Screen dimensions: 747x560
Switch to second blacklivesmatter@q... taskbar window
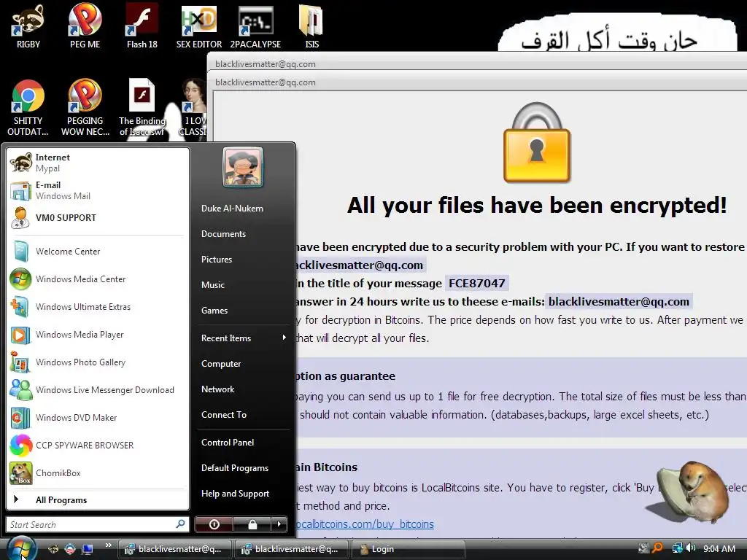(292, 549)
